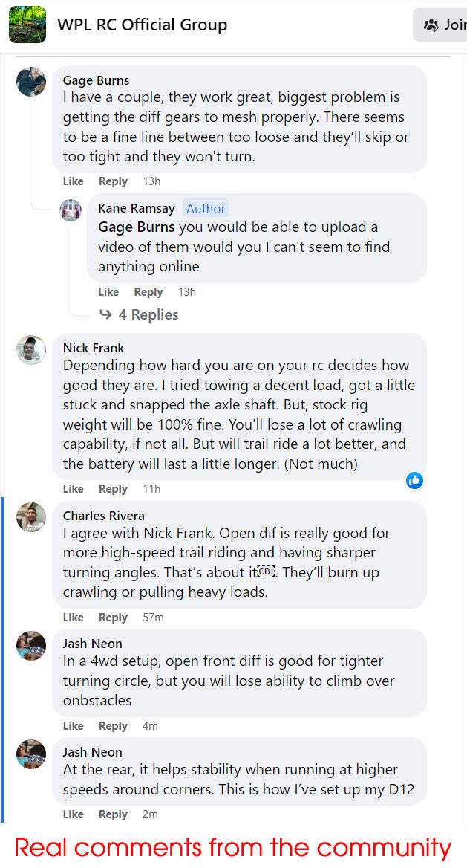
Task: Click the thumbs-up reaction on Nick Frank's comment
Action: pos(414,481)
